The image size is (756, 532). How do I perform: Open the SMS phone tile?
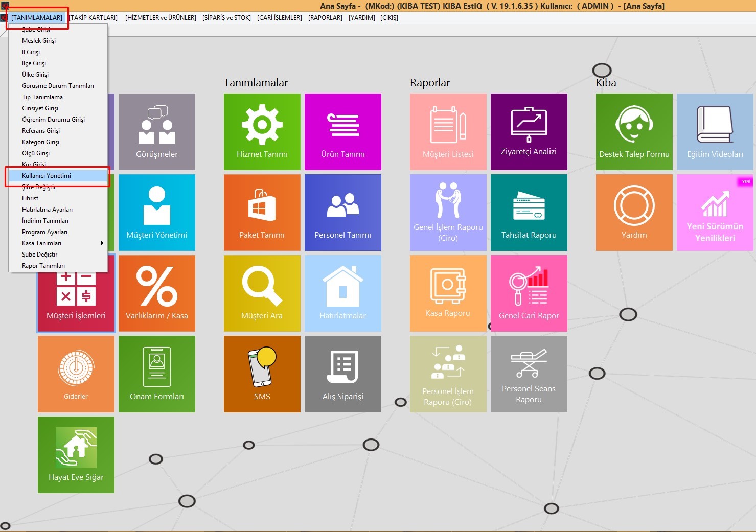point(262,374)
